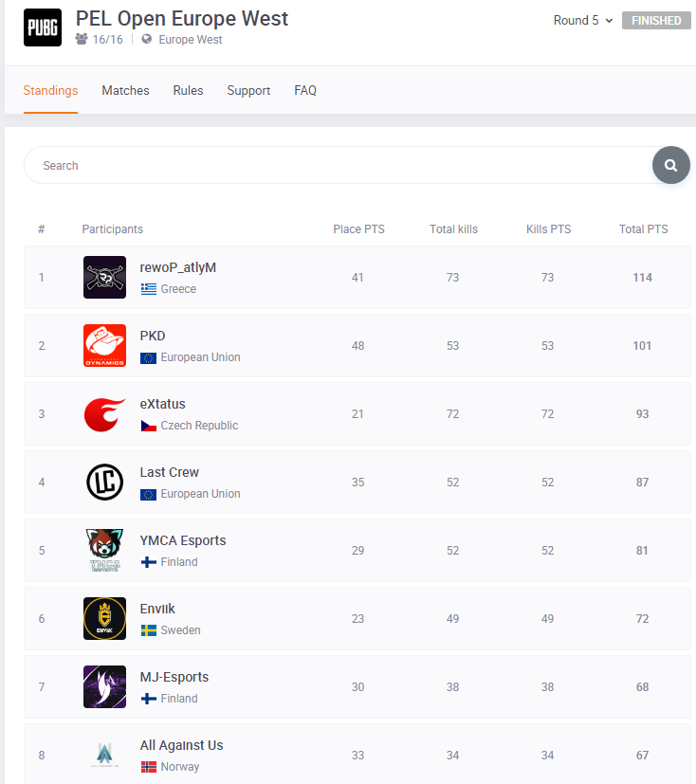The width and height of the screenshot is (696, 784).
Task: Click the Greece country label
Action: point(178,289)
